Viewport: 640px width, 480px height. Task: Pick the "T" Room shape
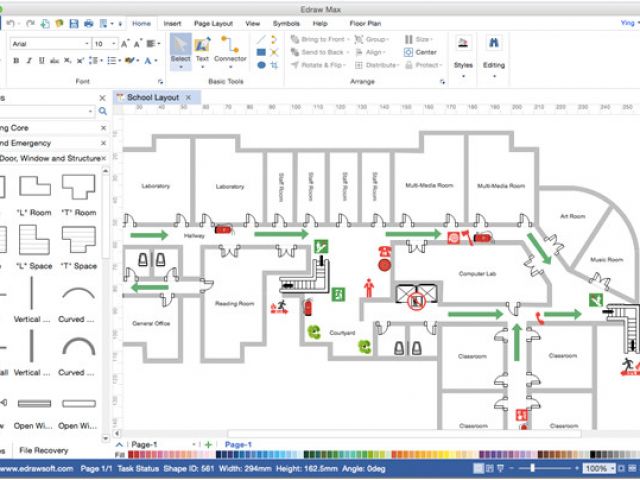tap(77, 189)
